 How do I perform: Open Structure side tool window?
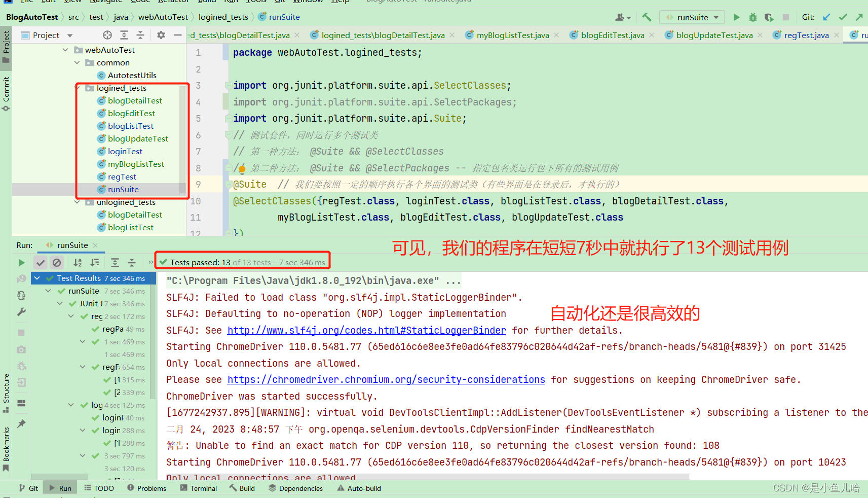[x=6, y=393]
